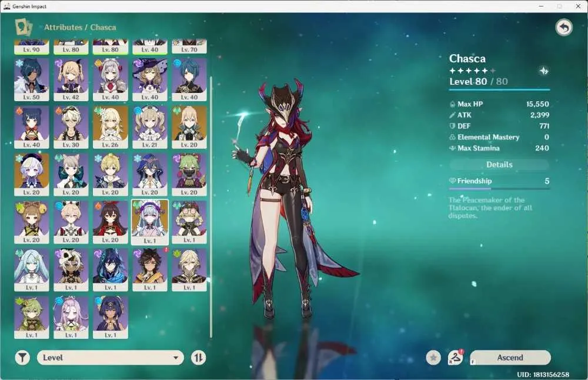This screenshot has height=380, width=588.
Task: Select the Lv. 40 witch-hat character
Action: tap(149, 79)
